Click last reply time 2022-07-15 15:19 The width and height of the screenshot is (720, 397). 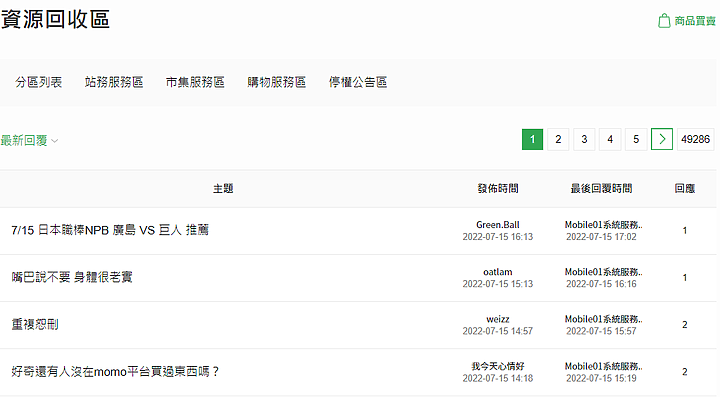point(601,378)
